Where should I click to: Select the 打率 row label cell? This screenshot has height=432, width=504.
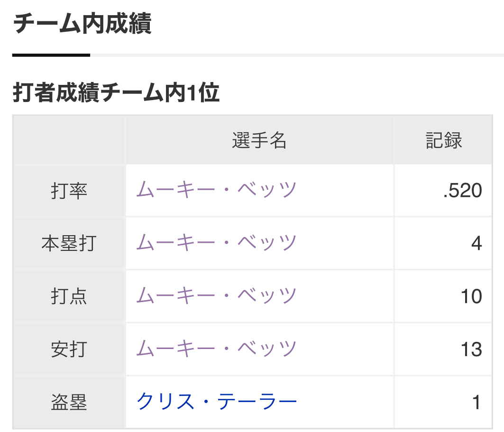(69, 191)
